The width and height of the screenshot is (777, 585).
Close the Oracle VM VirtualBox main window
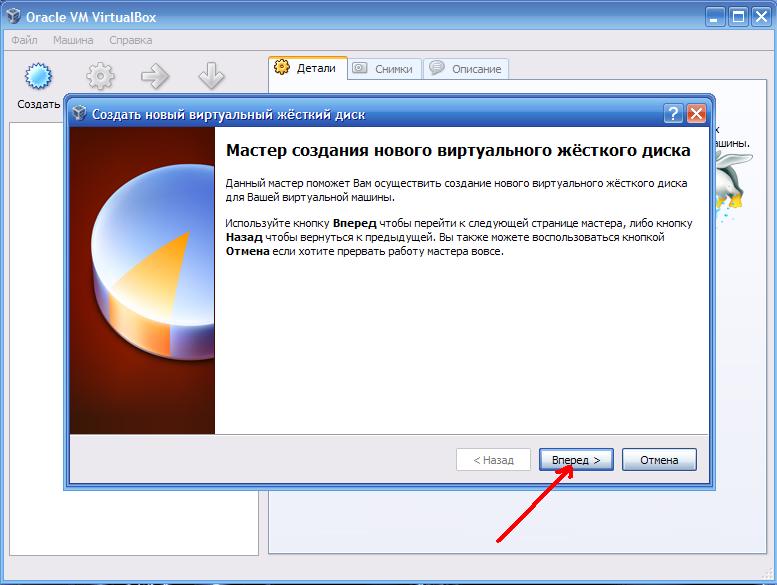click(x=761, y=17)
